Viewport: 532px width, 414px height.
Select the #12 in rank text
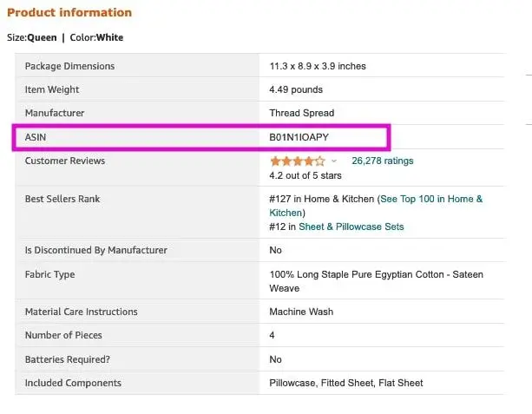tap(283, 227)
